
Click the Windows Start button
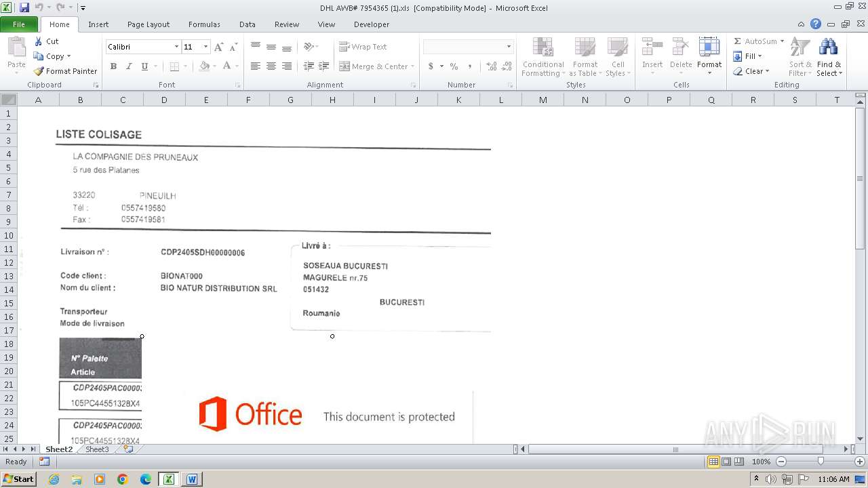point(18,479)
